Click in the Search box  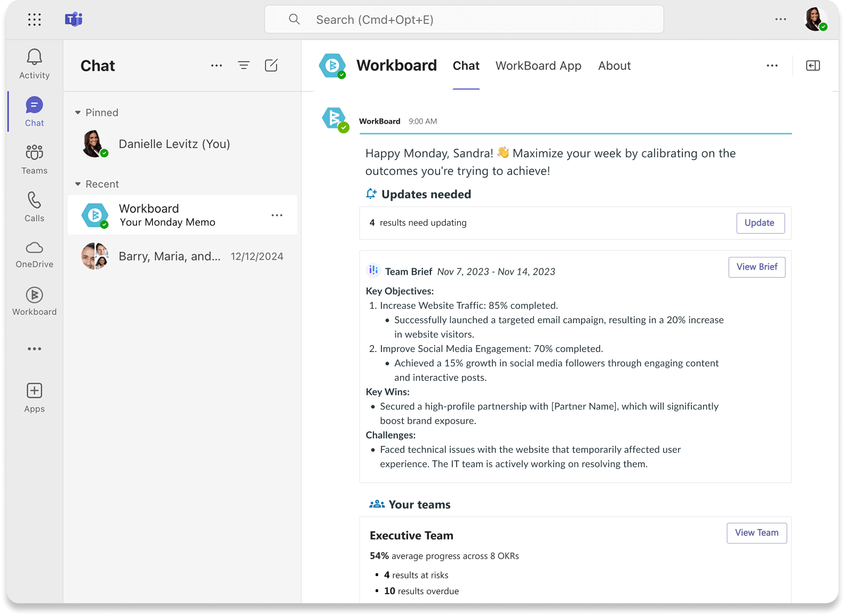tap(464, 20)
